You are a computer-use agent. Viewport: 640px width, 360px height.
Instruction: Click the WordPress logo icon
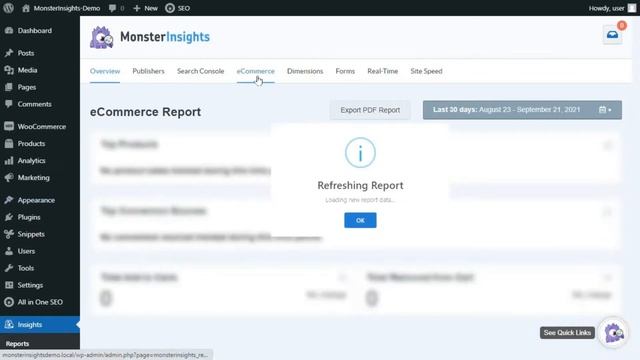coord(8,8)
